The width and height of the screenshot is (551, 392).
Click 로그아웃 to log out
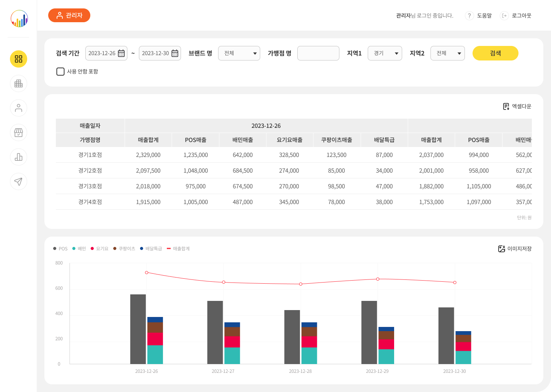(x=516, y=16)
